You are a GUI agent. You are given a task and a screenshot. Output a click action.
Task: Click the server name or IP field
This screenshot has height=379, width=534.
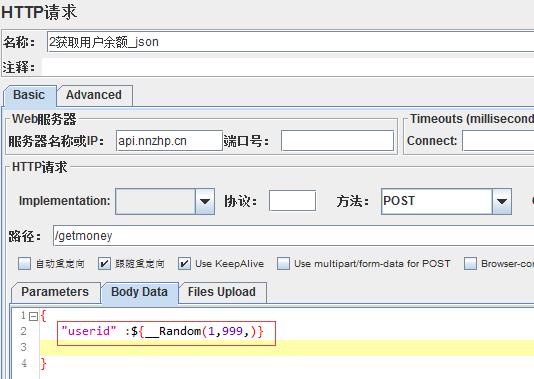169,141
